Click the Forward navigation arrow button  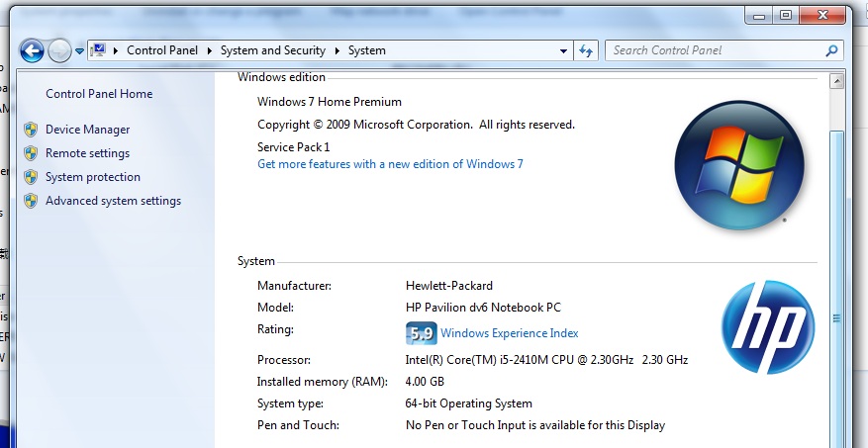[59, 50]
